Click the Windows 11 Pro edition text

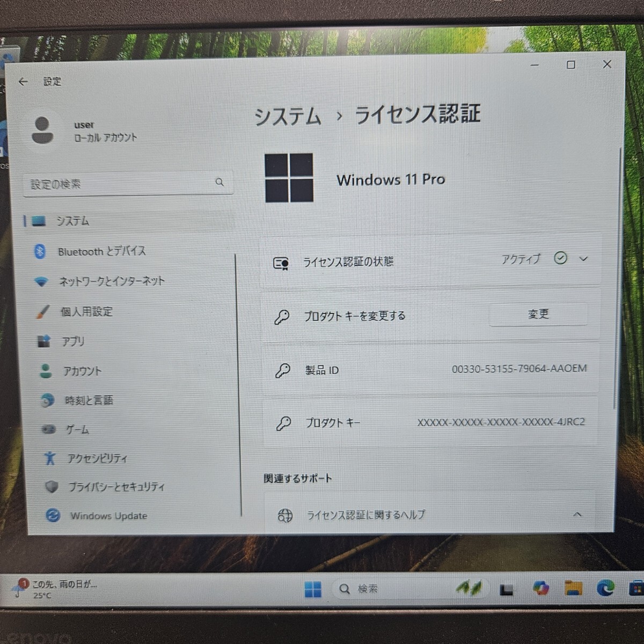click(391, 180)
